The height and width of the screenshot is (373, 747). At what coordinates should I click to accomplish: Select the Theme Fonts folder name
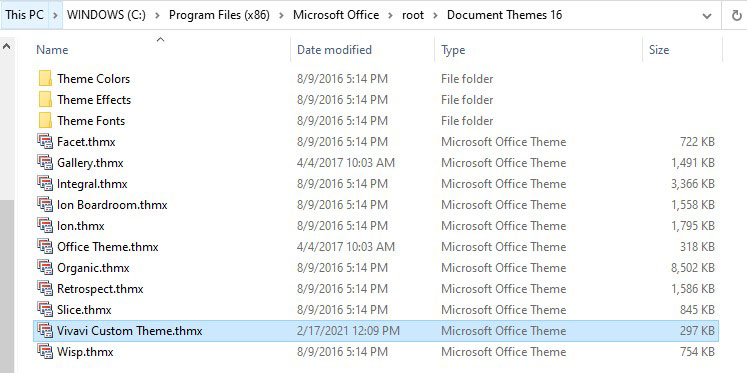91,121
